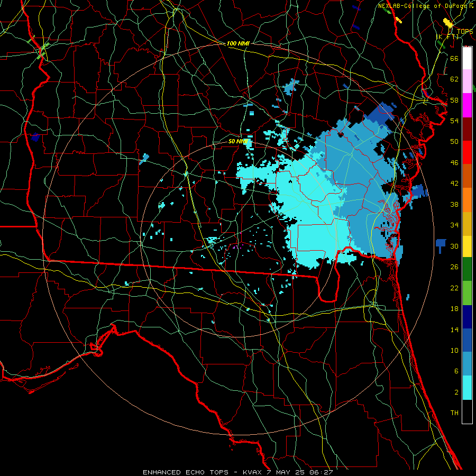Click the legend value "6"

(456, 371)
